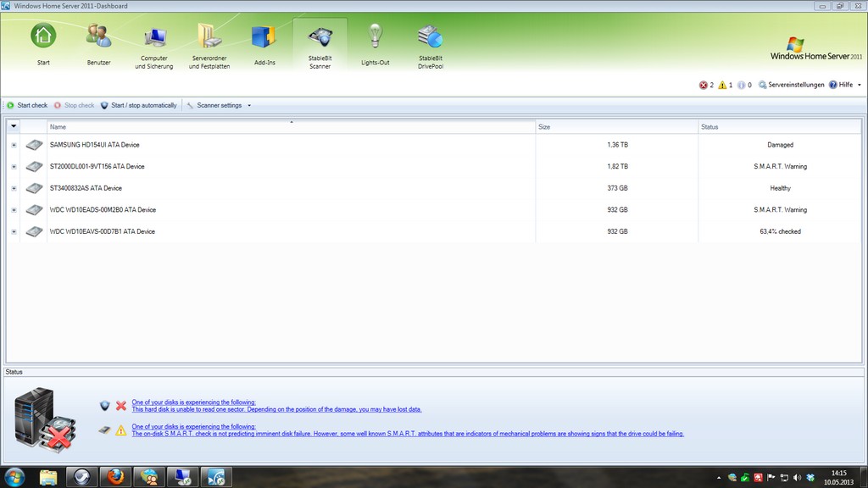
Task: Expand the ST2000DL001-9VT156 row
Action: (14, 167)
